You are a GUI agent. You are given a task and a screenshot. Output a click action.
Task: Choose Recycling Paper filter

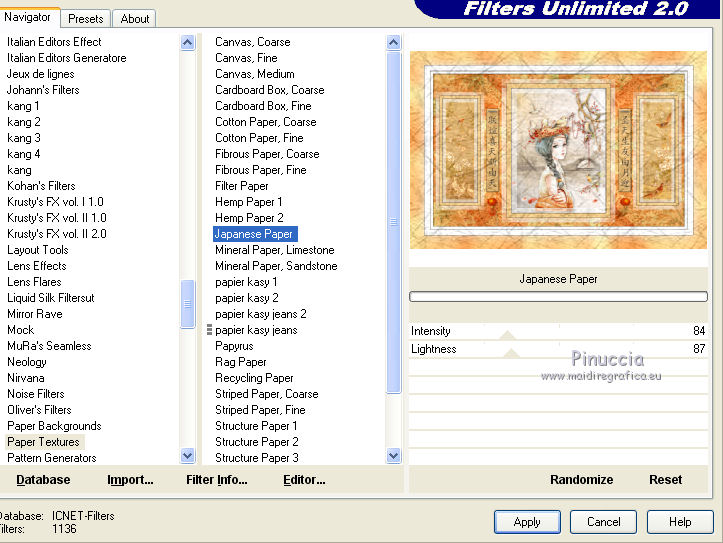[254, 378]
